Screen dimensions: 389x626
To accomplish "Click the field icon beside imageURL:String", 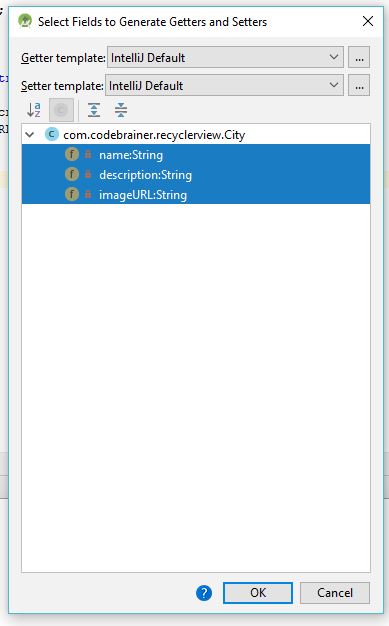I will click(72, 194).
